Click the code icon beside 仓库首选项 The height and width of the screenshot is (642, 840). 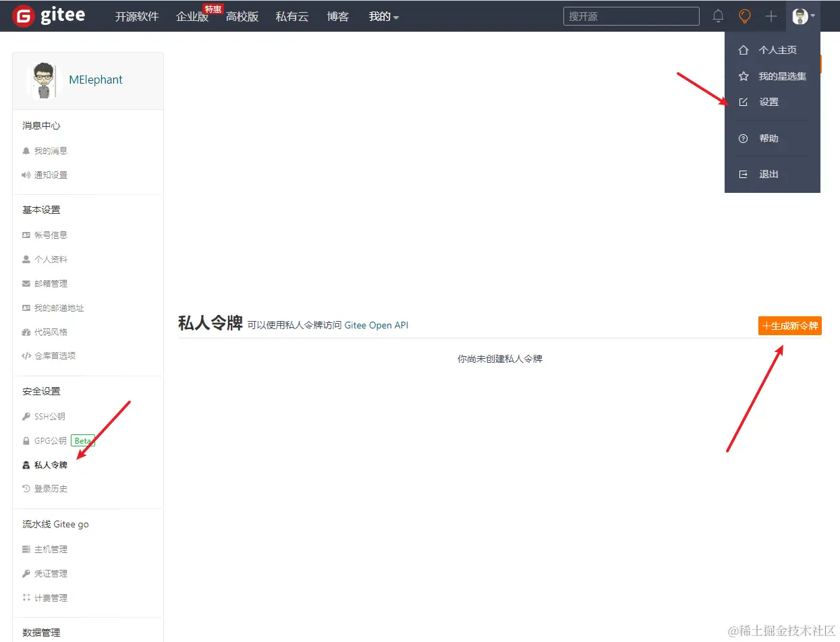[26, 356]
